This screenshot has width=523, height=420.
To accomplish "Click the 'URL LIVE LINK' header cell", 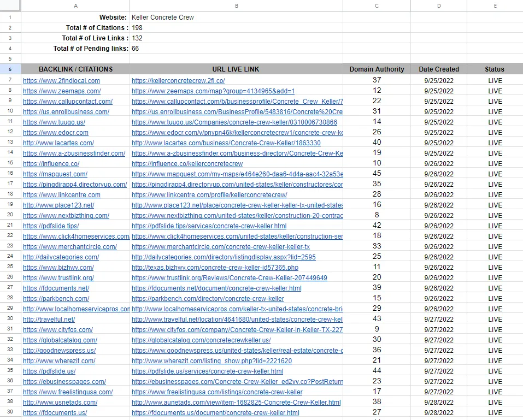I will 237,69.
